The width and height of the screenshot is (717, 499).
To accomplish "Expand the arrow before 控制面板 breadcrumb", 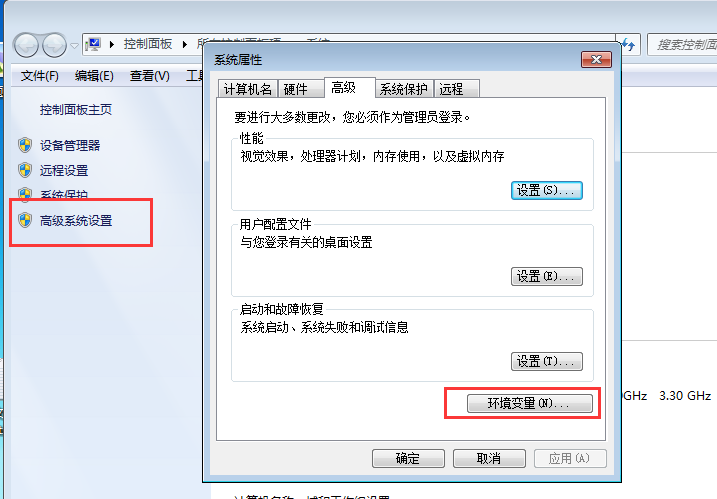I will tap(112, 44).
